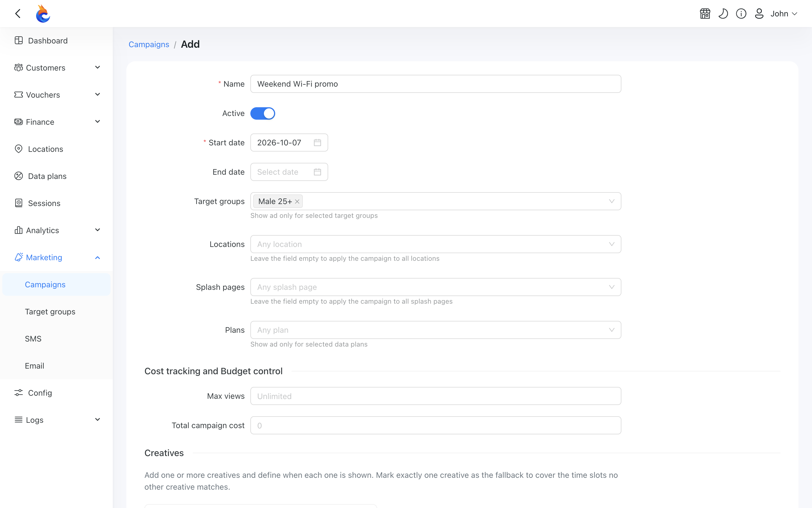812x508 pixels.
Task: Go to Dashboard in sidebar
Action: [56, 41]
